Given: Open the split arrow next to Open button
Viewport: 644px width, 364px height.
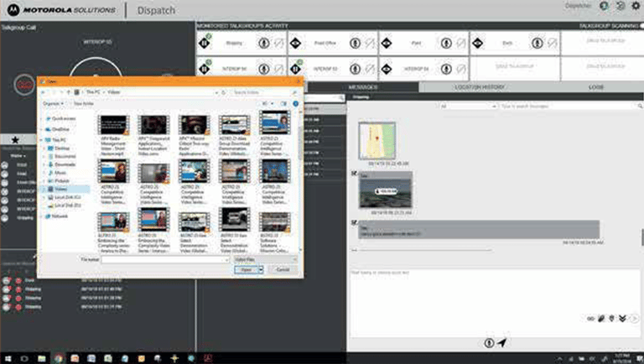Looking at the screenshot, I should tap(261, 270).
